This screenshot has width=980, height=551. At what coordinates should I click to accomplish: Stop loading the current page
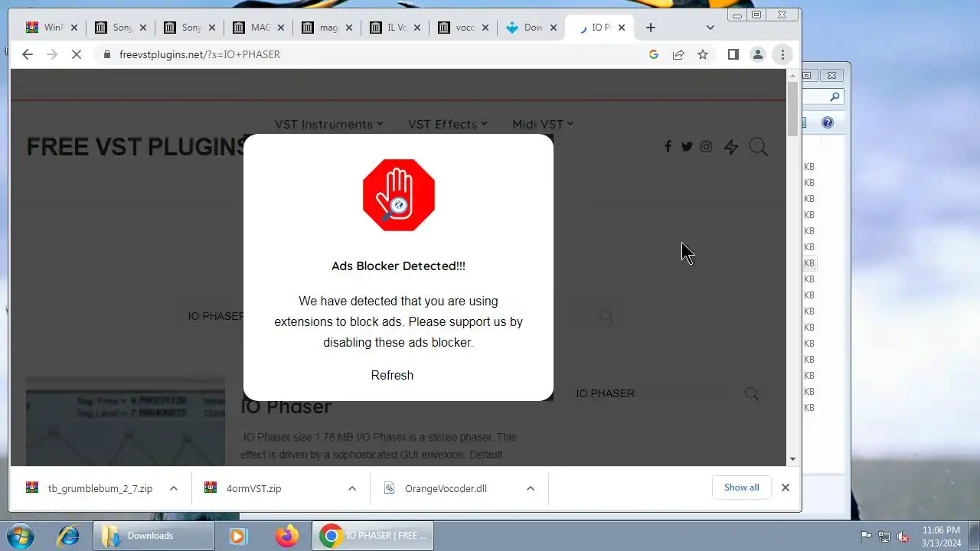[77, 54]
